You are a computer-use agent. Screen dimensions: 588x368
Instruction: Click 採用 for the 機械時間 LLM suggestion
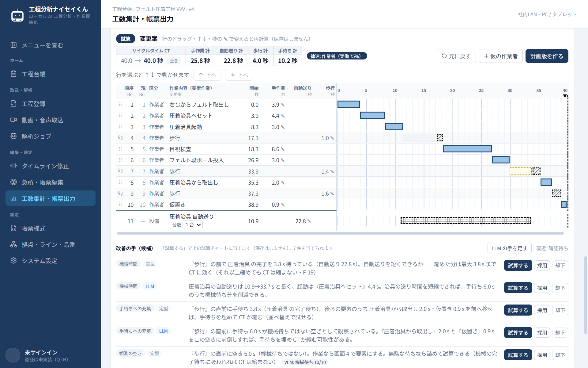pyautogui.click(x=542, y=288)
